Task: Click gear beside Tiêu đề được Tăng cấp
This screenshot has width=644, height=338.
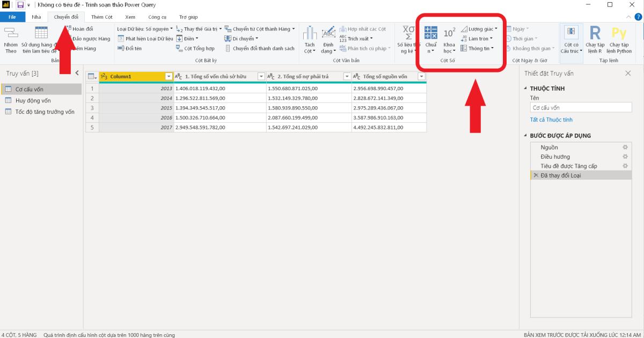Action: pos(625,166)
